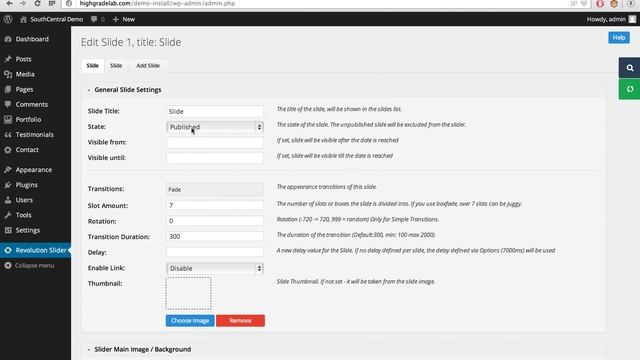Click the red browser extension icon
This screenshot has height=360, width=640.
tap(600, 4)
